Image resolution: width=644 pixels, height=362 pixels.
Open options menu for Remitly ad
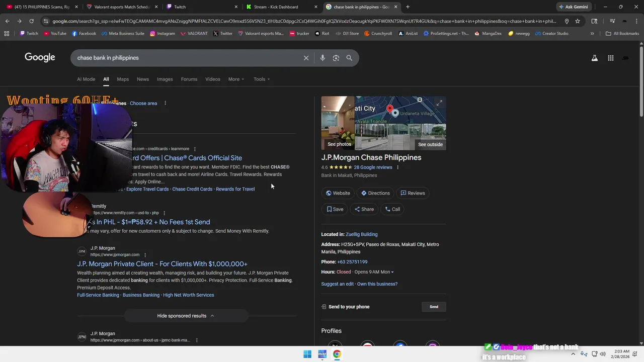point(164,213)
